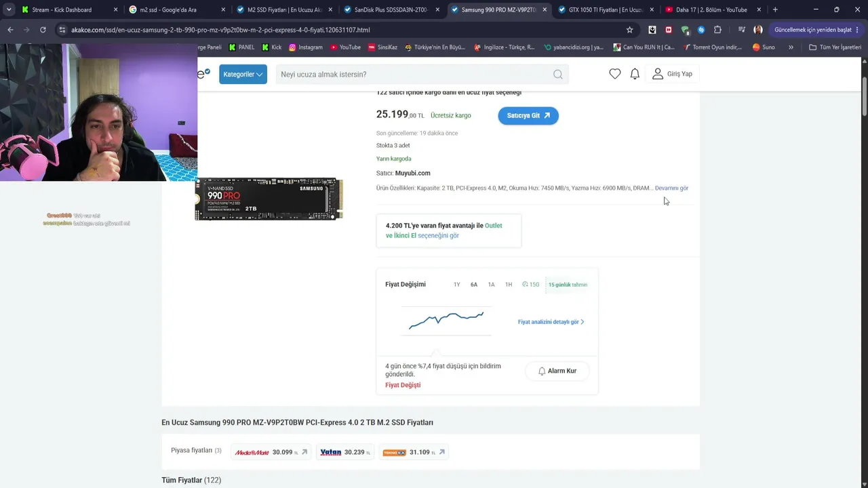Image resolution: width=868 pixels, height=488 pixels.
Task: Select the 1A price history range
Action: [491, 285]
